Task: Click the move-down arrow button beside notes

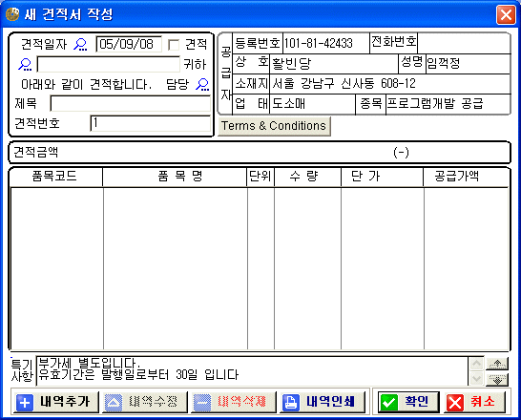Action: [497, 379]
